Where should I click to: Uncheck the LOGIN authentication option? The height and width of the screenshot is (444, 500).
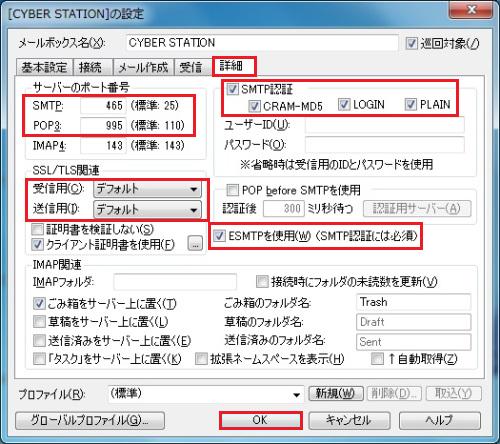(344, 105)
